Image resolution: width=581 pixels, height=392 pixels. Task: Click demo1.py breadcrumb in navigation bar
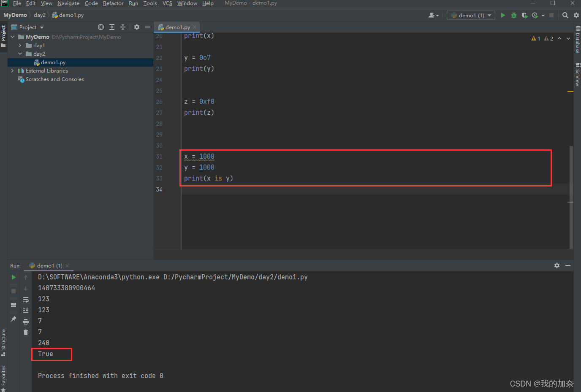pyautogui.click(x=68, y=15)
